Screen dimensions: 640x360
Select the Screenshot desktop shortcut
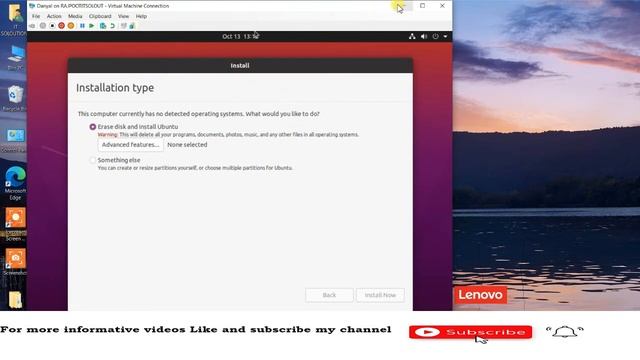[x=15, y=261]
